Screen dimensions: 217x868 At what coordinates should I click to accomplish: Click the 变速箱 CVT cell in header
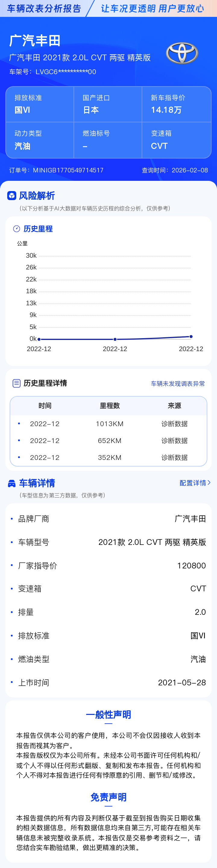176,140
